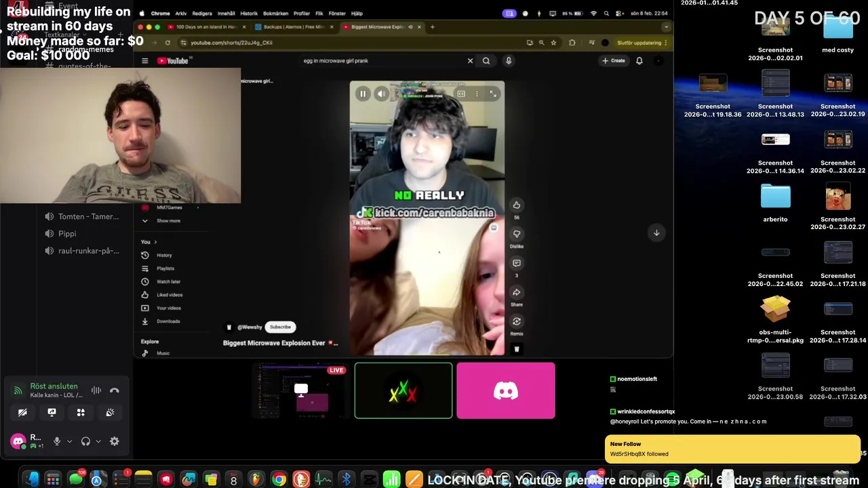Join Discord voice channel Pippi
This screenshot has height=488, width=868.
[x=67, y=233]
